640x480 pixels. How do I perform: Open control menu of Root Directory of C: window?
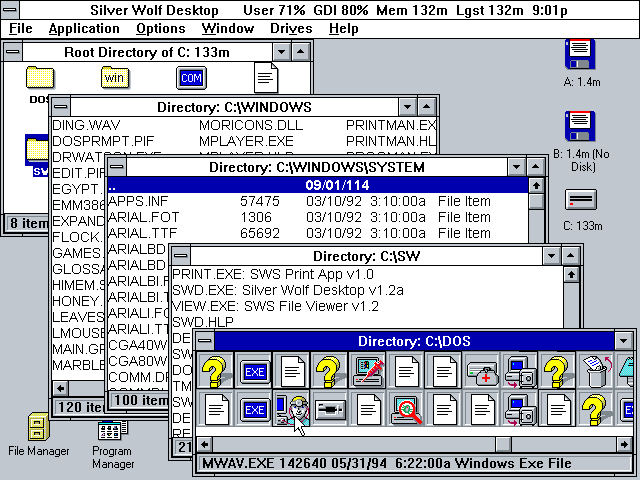[x=13, y=52]
